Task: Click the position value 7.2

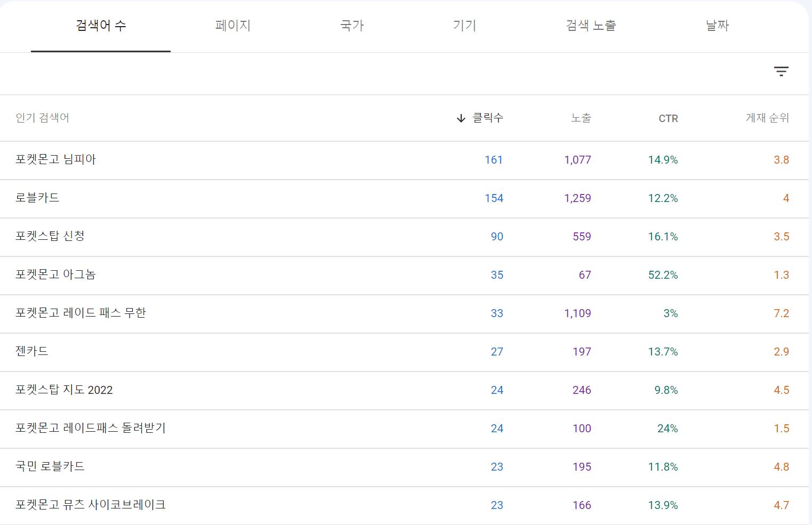Action: (782, 313)
